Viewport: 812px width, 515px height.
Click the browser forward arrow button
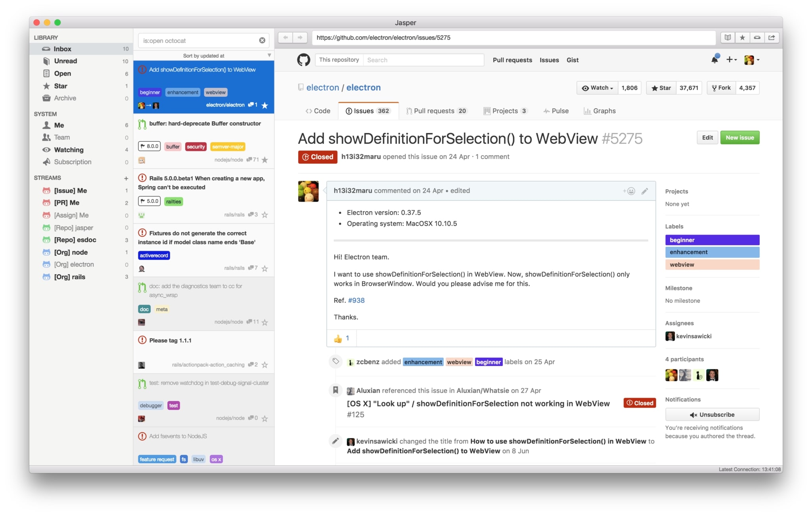point(300,38)
